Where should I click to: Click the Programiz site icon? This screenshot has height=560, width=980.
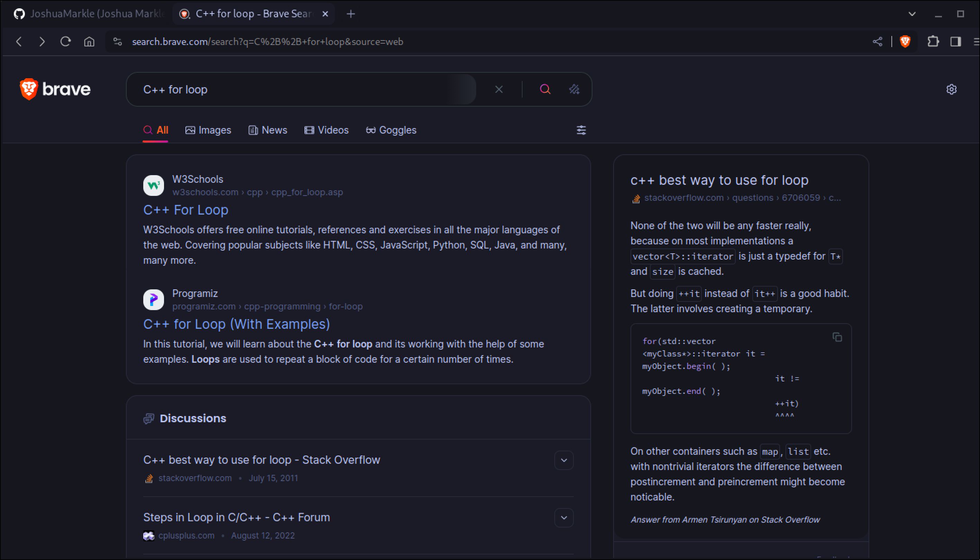pos(153,300)
